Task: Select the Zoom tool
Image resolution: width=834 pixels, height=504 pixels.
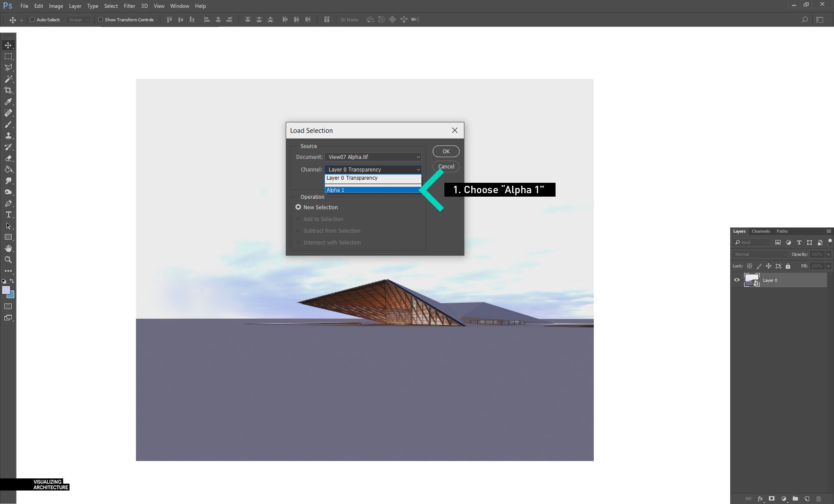Action: pyautogui.click(x=8, y=260)
